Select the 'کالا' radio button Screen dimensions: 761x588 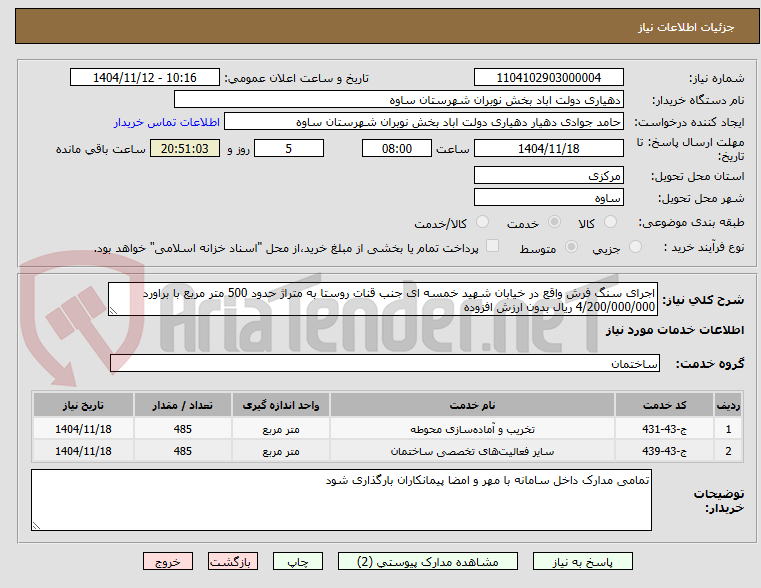click(610, 222)
